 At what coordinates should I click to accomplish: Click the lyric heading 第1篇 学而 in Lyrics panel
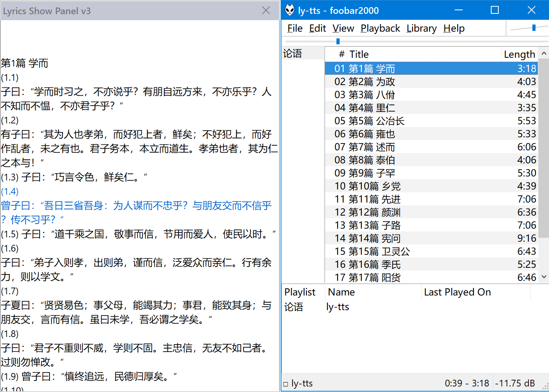(x=25, y=63)
